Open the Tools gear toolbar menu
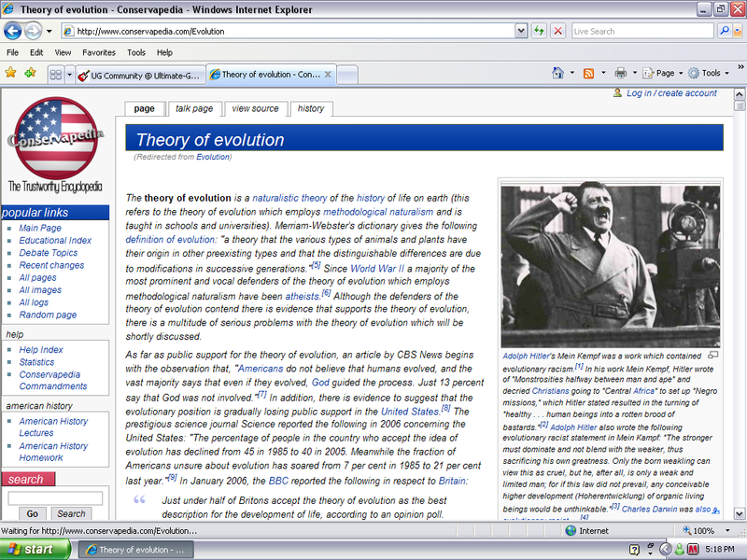 coord(709,73)
